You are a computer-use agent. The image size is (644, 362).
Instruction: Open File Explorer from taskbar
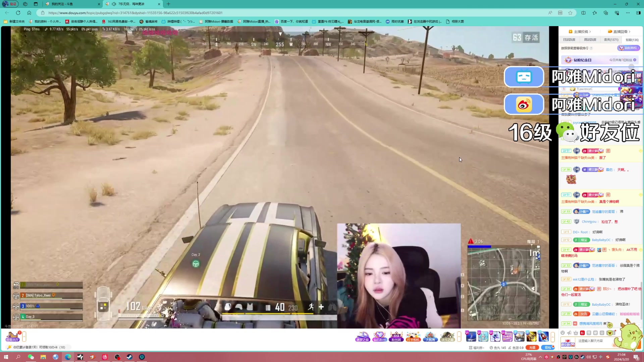point(43,357)
